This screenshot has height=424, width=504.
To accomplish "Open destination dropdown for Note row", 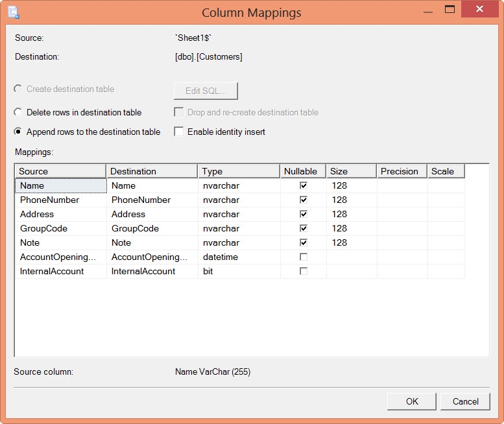I will [x=152, y=243].
